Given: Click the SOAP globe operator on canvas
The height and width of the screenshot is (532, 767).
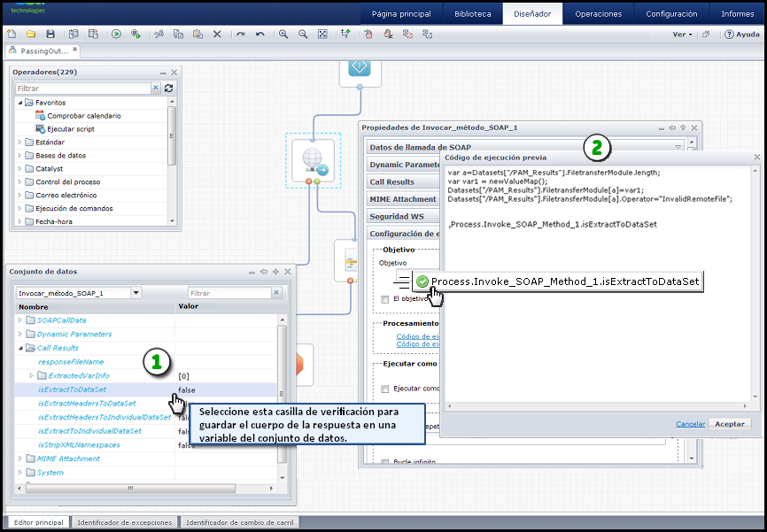Looking at the screenshot, I should [314, 159].
